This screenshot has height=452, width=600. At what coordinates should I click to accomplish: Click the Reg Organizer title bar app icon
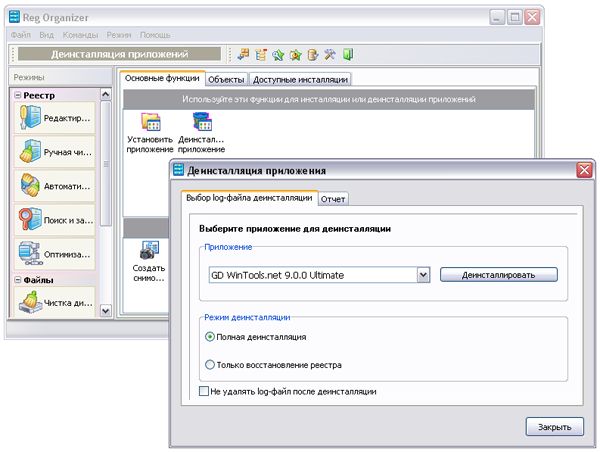[x=14, y=17]
